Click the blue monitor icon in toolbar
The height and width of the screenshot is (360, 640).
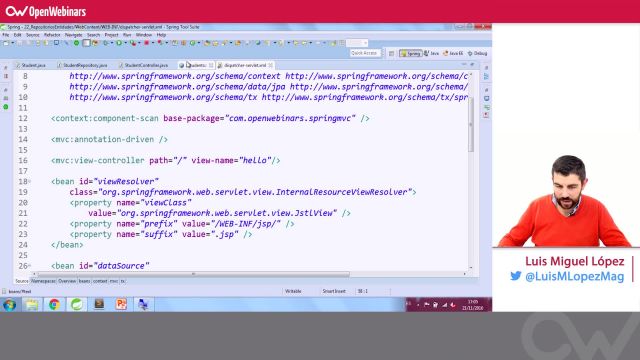tap(56, 42)
